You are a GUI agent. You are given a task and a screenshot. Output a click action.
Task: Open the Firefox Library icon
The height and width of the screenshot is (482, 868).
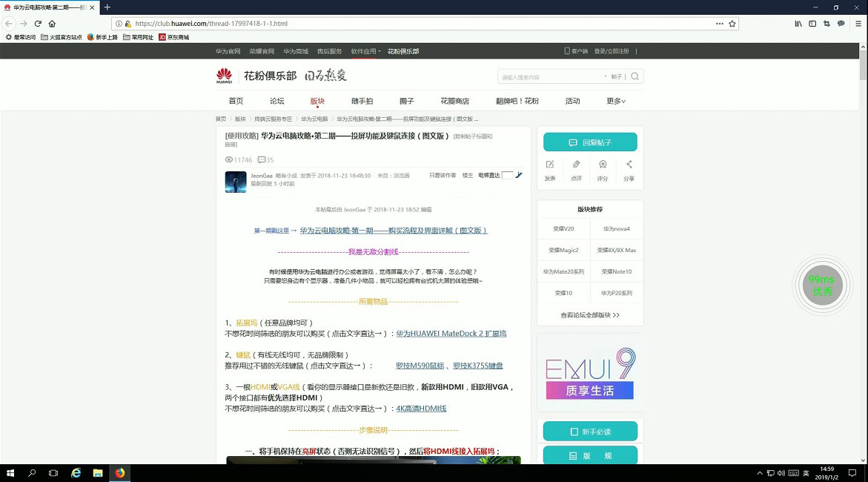[798, 23]
